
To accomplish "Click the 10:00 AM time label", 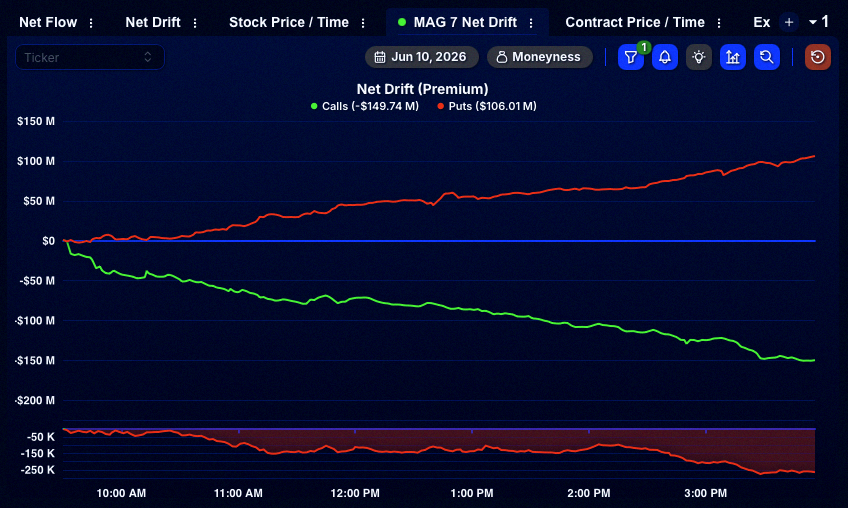I will click(121, 493).
